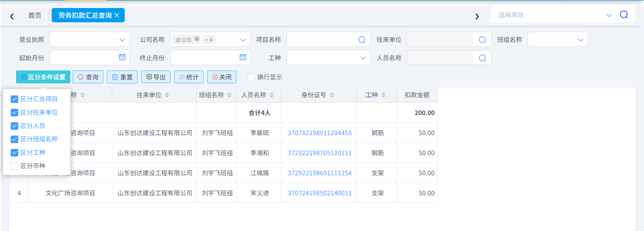
Task: Select the 江城路 name cell
Action: (259, 173)
